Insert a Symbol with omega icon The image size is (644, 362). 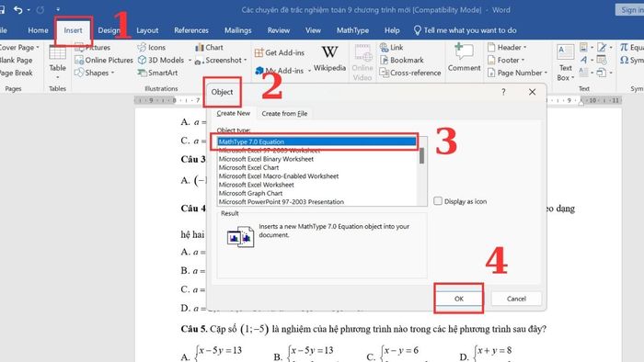click(632, 61)
